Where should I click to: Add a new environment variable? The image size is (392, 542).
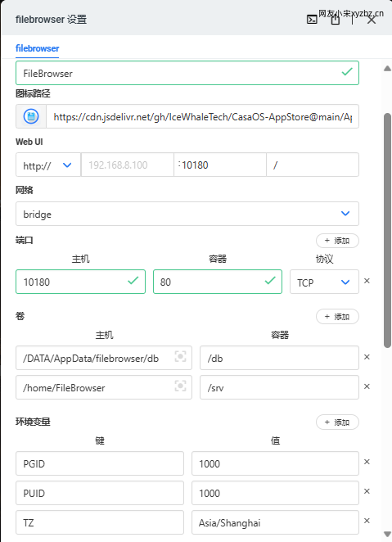337,422
